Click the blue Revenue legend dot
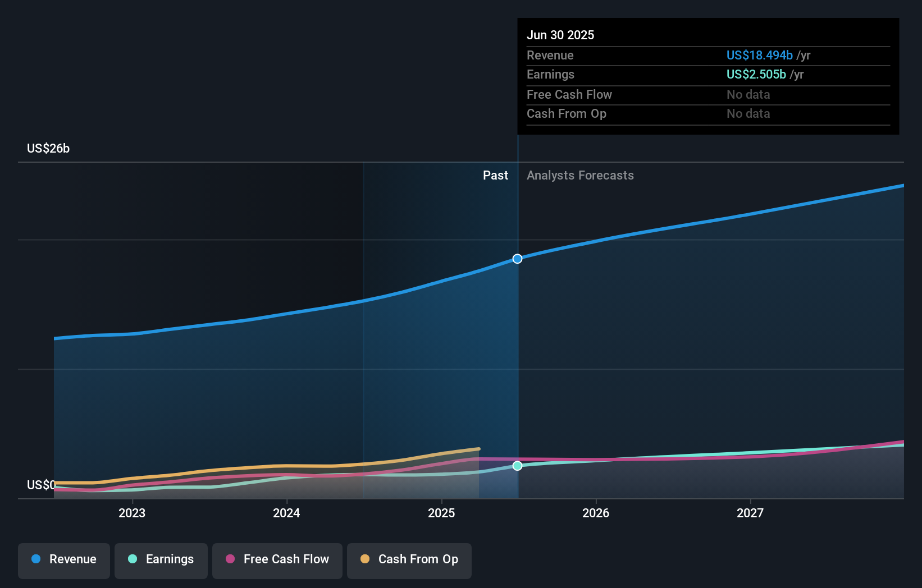This screenshot has width=922, height=588. (36, 559)
